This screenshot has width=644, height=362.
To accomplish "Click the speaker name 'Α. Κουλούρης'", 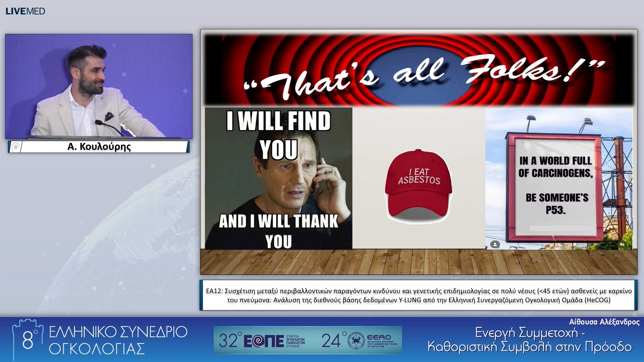I will tap(99, 147).
